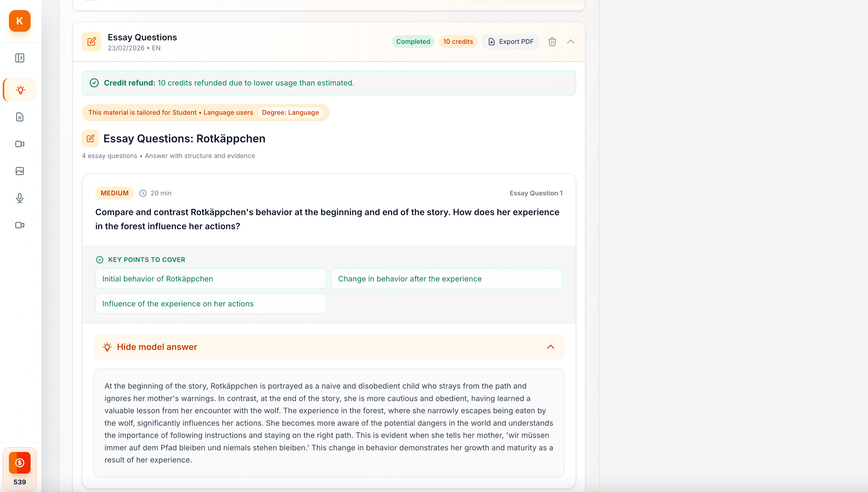This screenshot has height=492, width=868.
Task: Select the MEDIUM difficulty indicator
Action: 114,193
